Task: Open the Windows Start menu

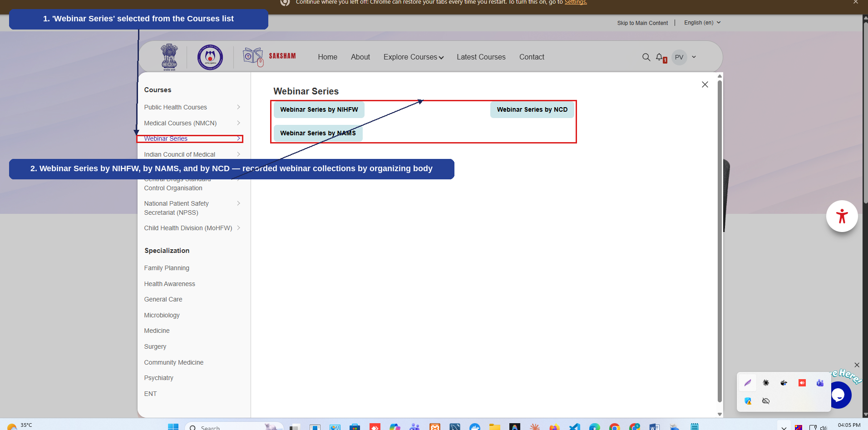Action: click(173, 427)
